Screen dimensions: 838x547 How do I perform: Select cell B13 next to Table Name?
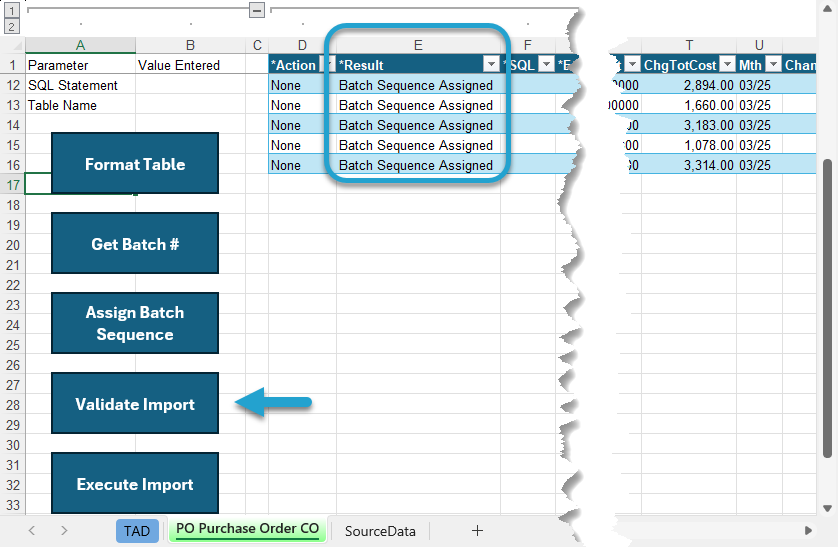click(x=190, y=105)
